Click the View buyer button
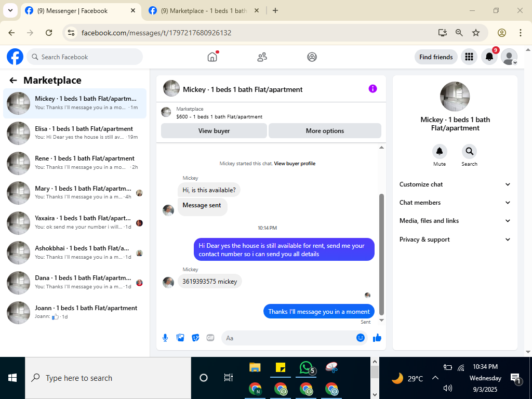The width and height of the screenshot is (532, 399). point(214,131)
